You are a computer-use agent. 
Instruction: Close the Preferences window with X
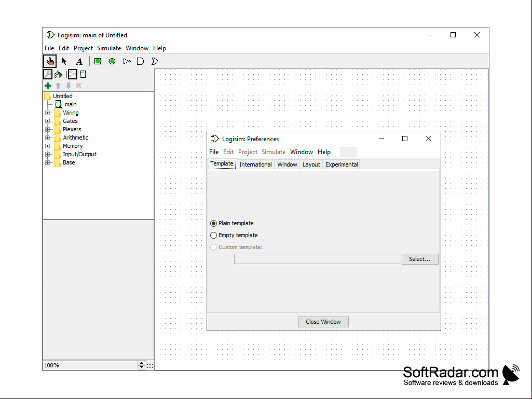point(429,139)
